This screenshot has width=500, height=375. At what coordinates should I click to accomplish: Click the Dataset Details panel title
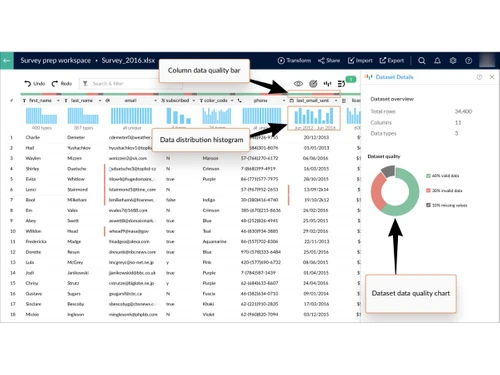394,77
